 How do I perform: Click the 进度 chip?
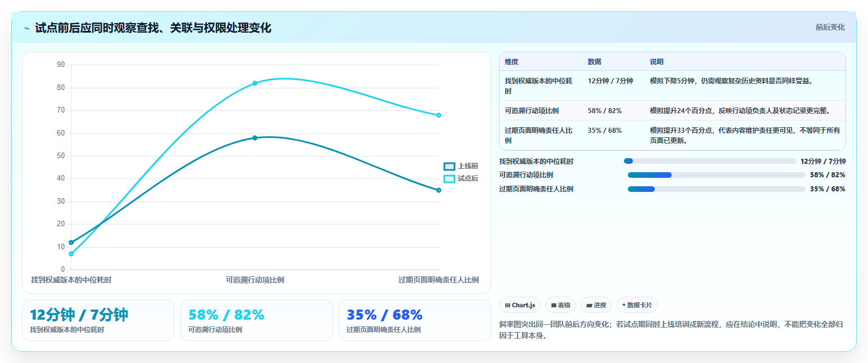[x=596, y=305]
